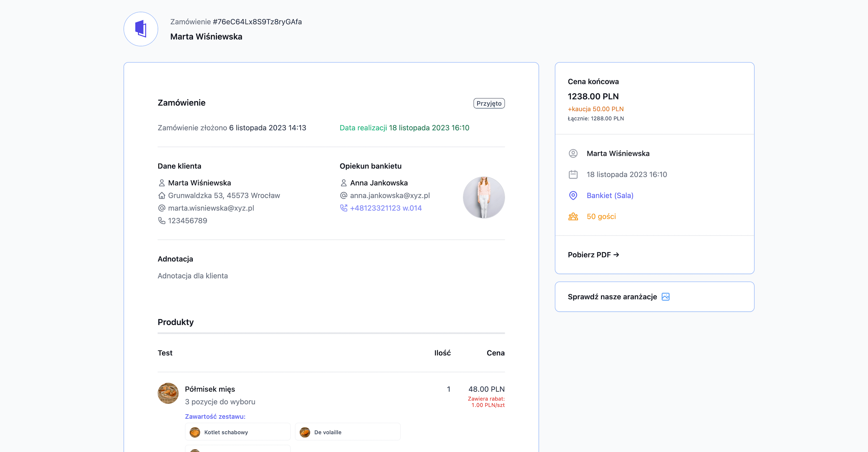Click the 48.00 PLN product price
The image size is (868, 452).
(486, 389)
